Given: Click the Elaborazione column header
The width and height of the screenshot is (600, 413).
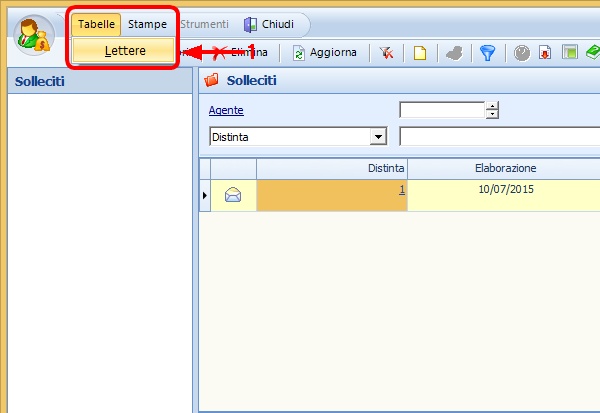Looking at the screenshot, I should [x=505, y=169].
